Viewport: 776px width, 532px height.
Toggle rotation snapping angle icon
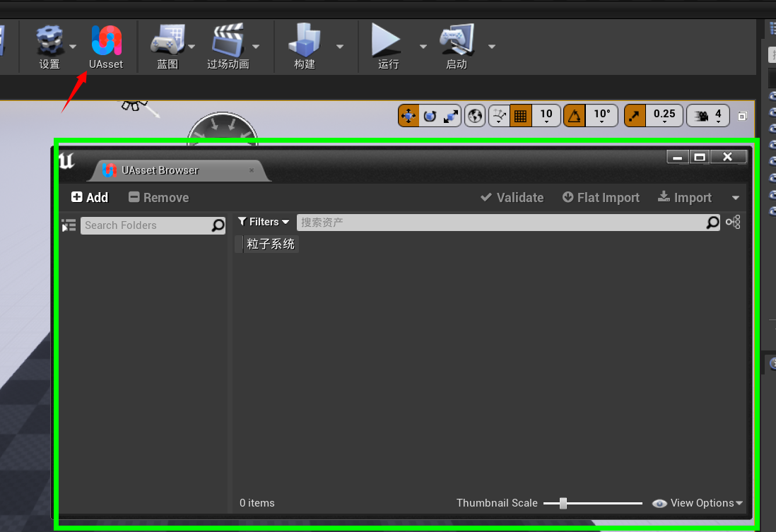point(575,117)
